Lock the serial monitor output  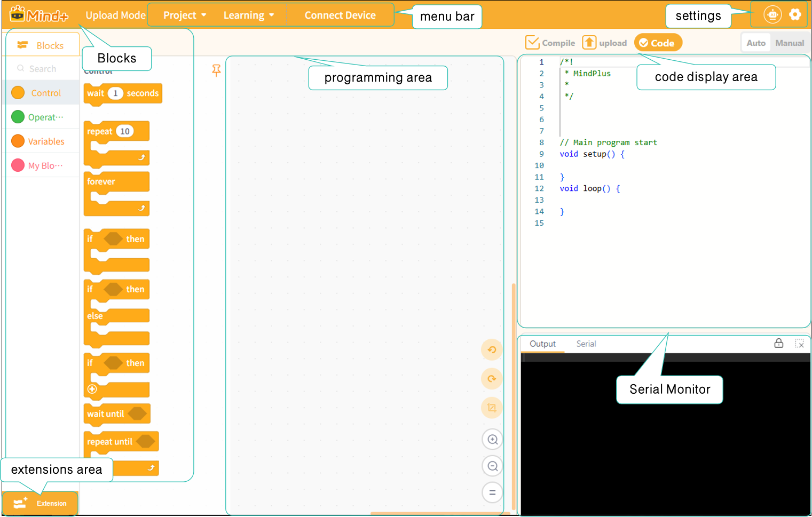tap(779, 343)
